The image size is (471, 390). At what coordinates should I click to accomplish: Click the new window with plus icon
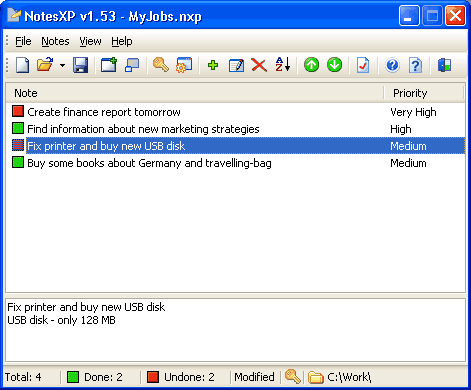(109, 65)
